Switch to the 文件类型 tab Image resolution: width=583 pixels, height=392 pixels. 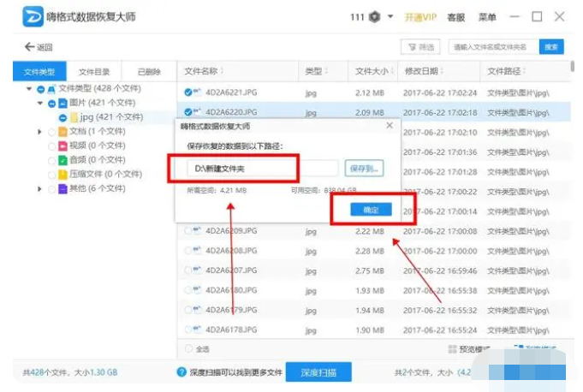click(x=39, y=71)
